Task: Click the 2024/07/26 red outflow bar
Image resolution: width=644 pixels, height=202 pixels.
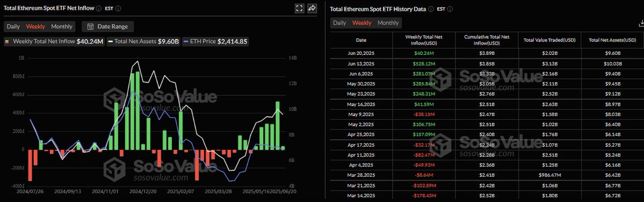Action: click(30, 165)
